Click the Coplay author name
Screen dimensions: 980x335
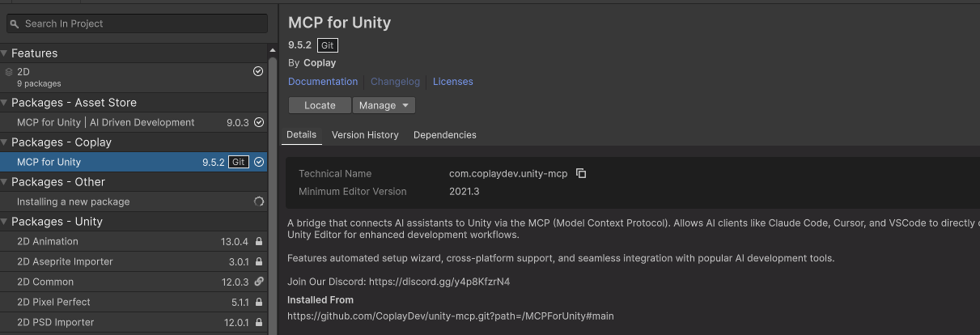pyautogui.click(x=320, y=62)
